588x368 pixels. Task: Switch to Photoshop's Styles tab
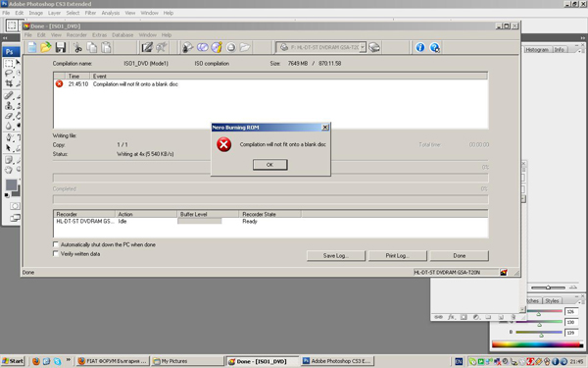coord(552,301)
